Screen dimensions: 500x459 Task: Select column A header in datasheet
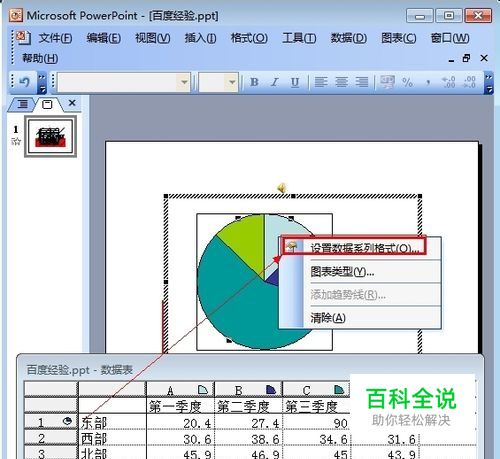click(180, 390)
